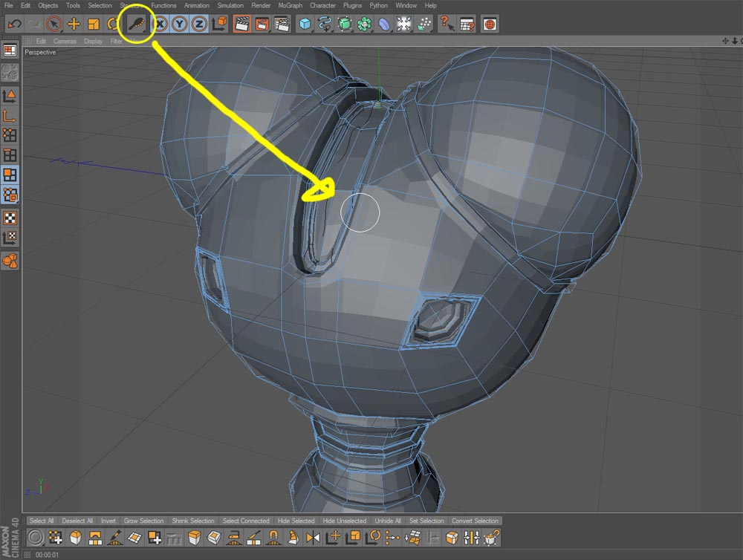The image size is (743, 560).
Task: Select the Scale tool icon in top toolbar
Action: pyautogui.click(x=94, y=24)
